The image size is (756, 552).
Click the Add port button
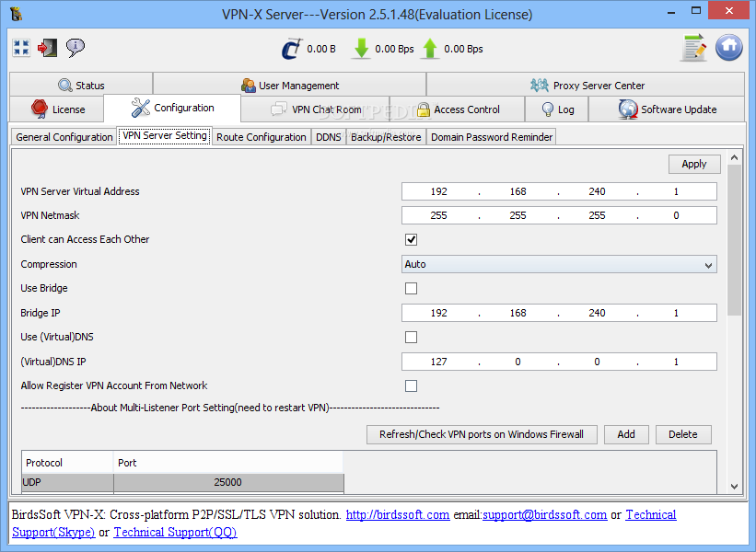(x=626, y=434)
